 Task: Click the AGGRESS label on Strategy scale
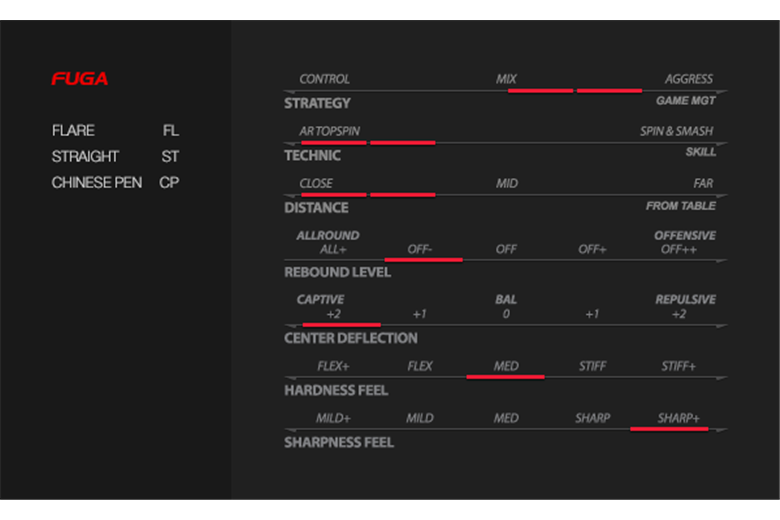click(689, 79)
